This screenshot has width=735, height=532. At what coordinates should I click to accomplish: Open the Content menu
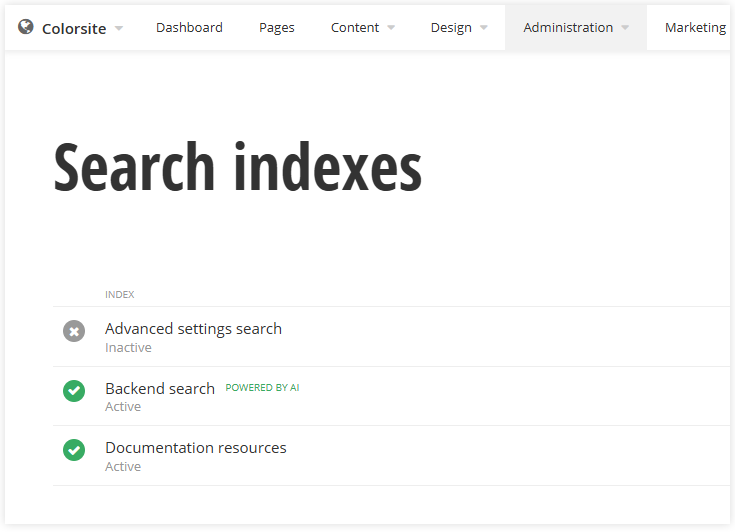(355, 27)
